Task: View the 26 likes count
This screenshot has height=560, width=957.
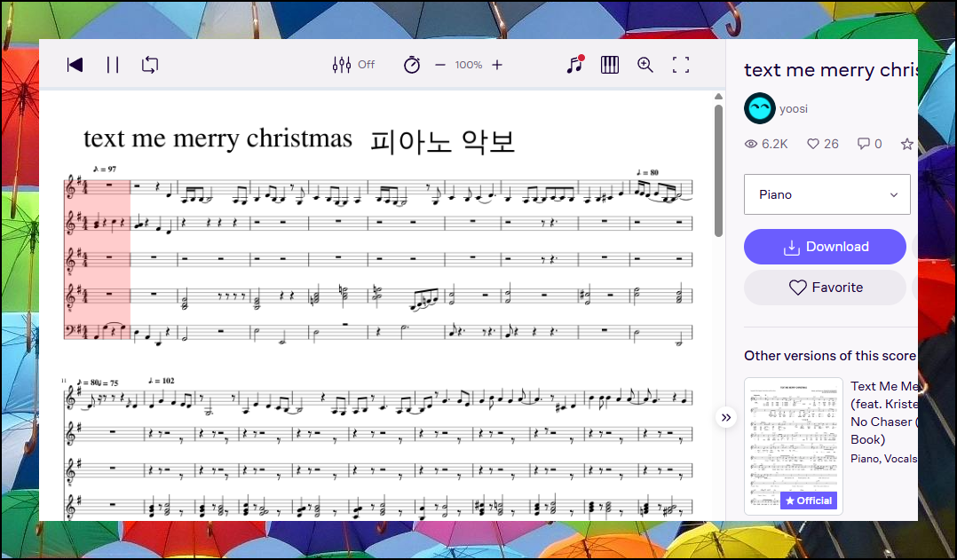Action: [x=823, y=144]
